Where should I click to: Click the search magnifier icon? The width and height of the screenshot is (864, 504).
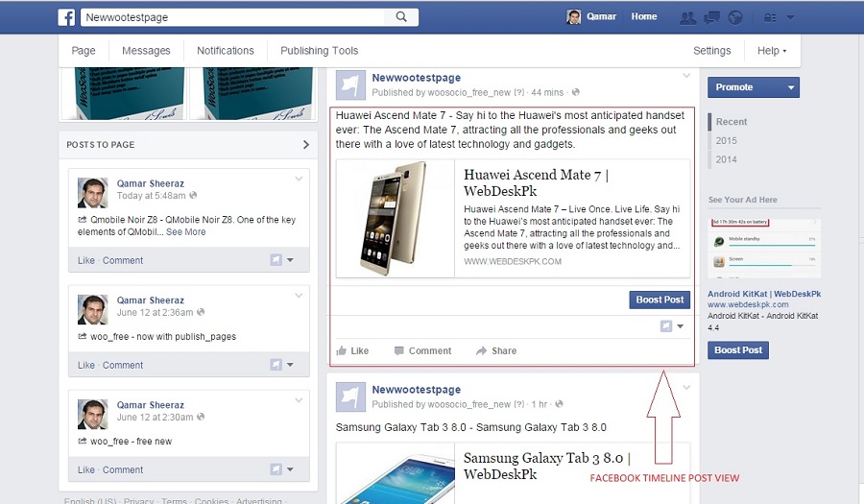tap(401, 17)
